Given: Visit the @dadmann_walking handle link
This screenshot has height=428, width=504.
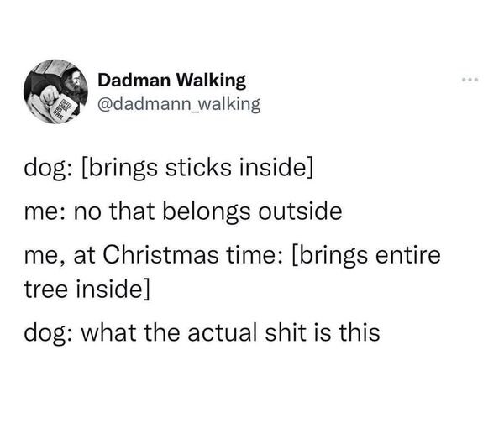Looking at the screenshot, I should (x=179, y=103).
